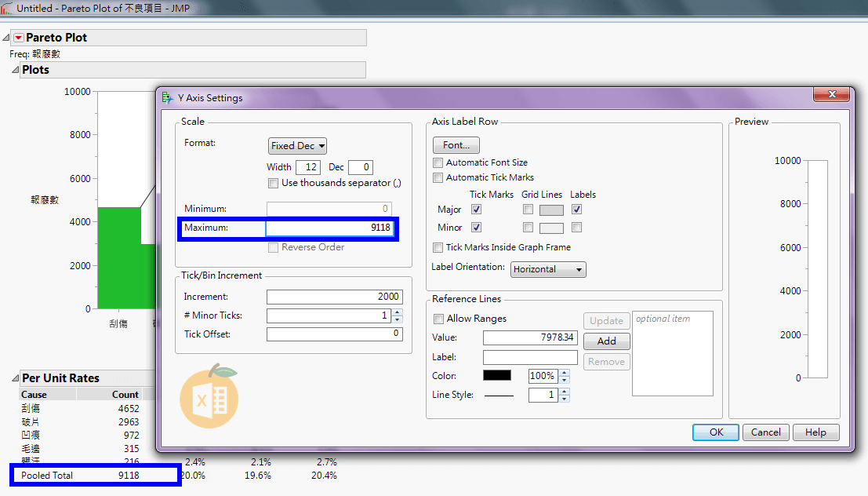Click in the Maximum value field

click(x=329, y=228)
